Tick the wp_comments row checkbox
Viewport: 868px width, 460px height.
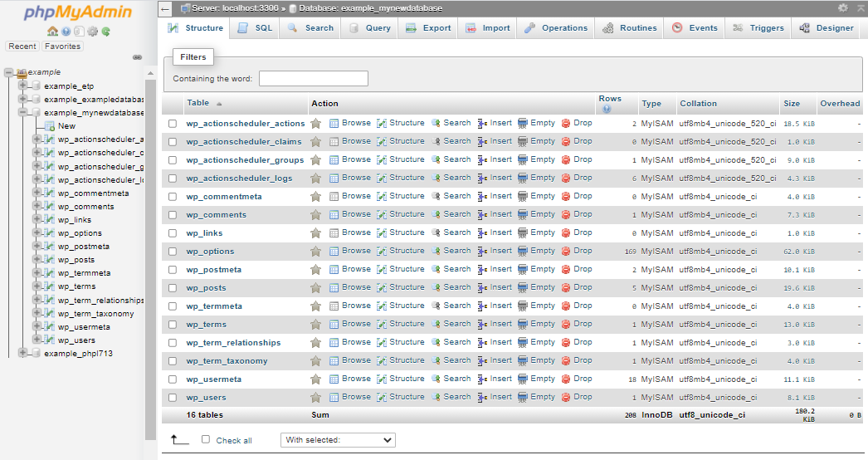(173, 215)
